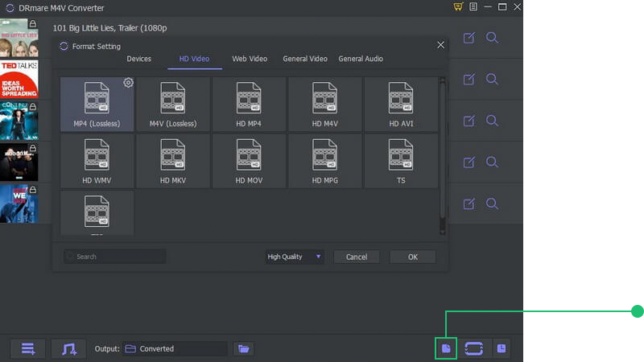Click the search icon in the TED Talks row
The height and width of the screenshot is (362, 644).
point(492,79)
